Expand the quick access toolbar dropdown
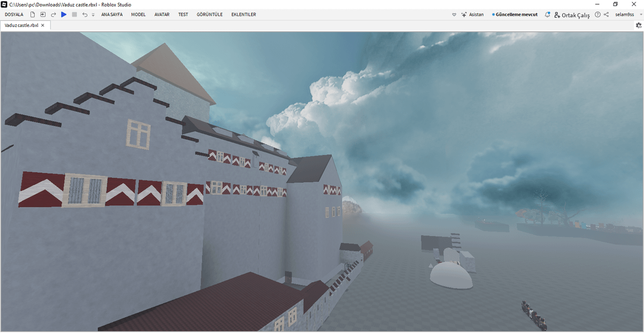This screenshot has width=644, height=336. coord(93,15)
